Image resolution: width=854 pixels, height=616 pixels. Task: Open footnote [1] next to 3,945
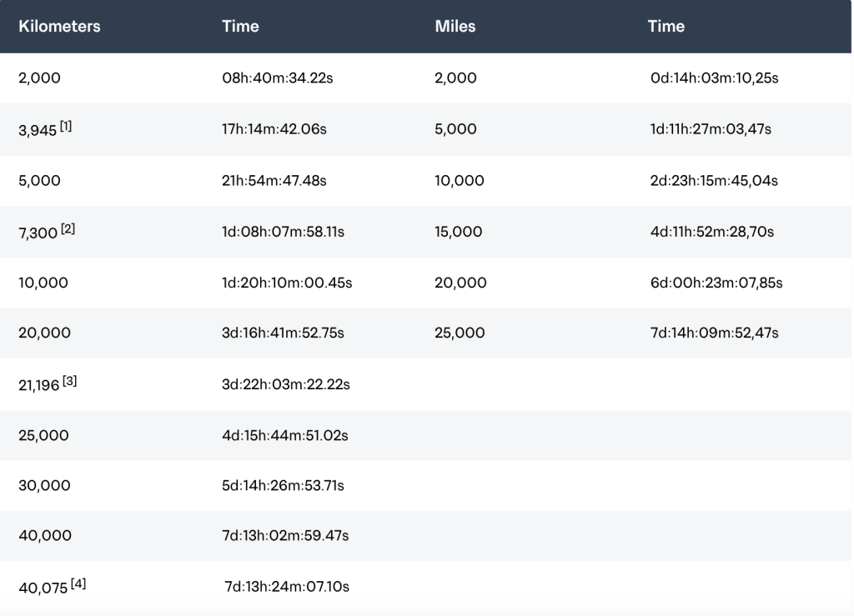click(65, 126)
